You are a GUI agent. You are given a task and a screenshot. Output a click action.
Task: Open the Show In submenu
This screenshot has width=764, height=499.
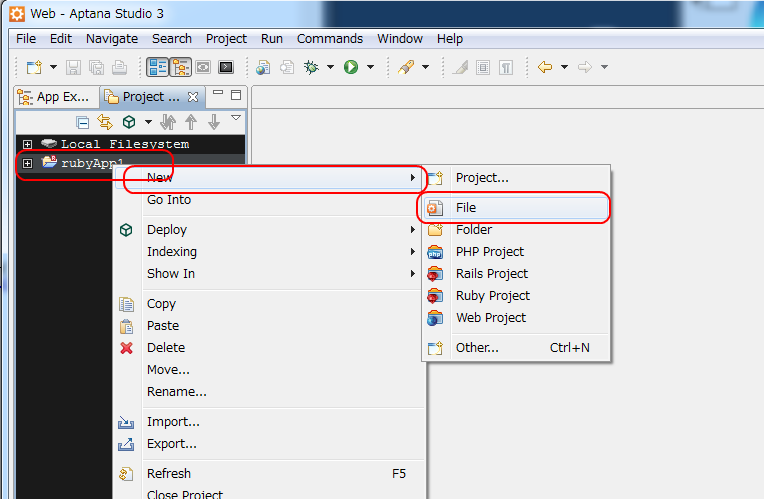(267, 273)
